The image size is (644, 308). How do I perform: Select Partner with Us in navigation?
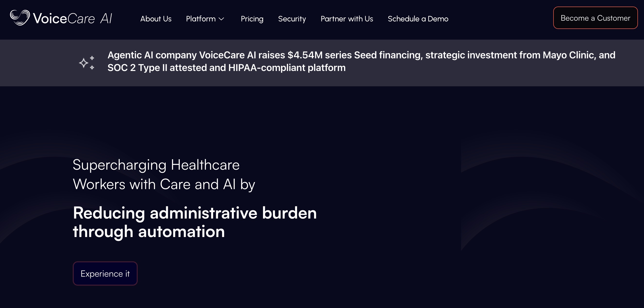[346, 19]
